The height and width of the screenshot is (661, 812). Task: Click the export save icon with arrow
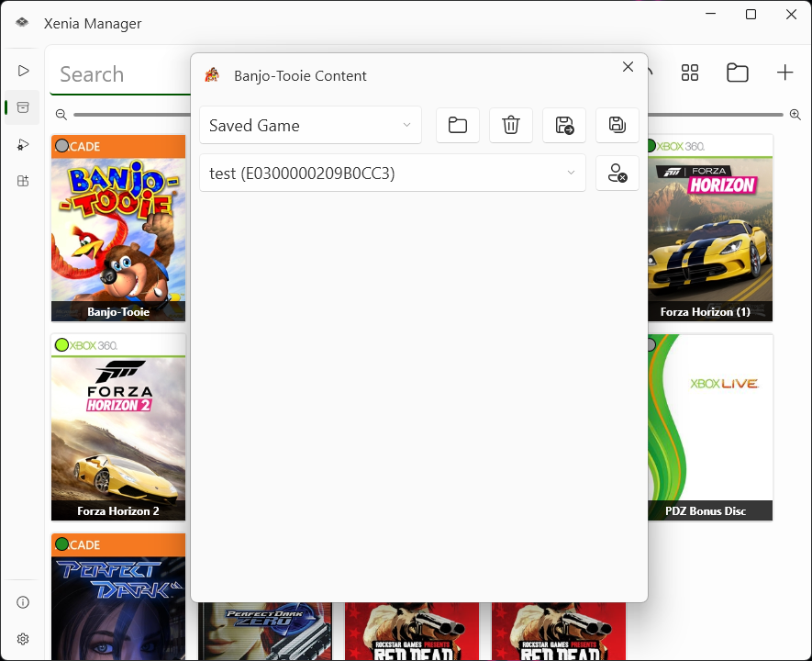(x=564, y=125)
